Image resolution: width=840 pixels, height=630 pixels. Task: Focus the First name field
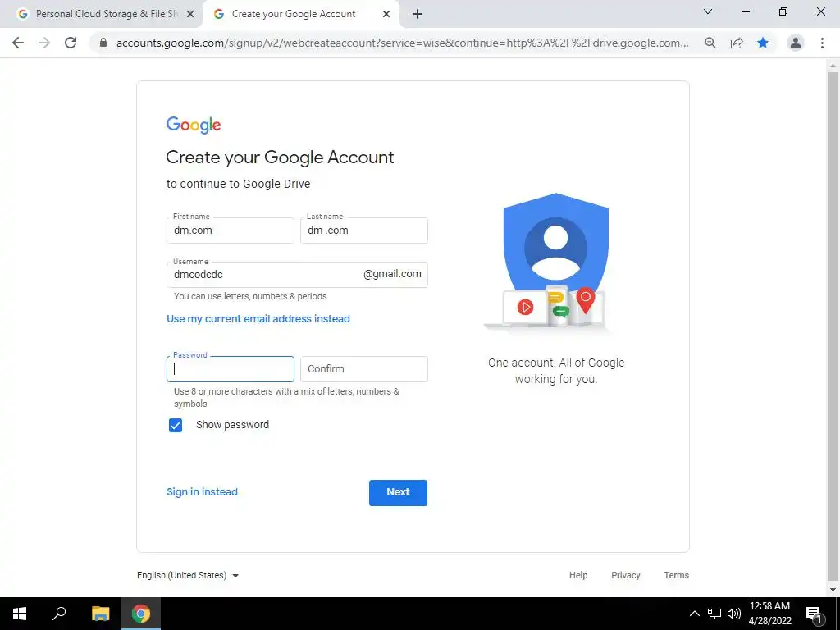tap(231, 231)
